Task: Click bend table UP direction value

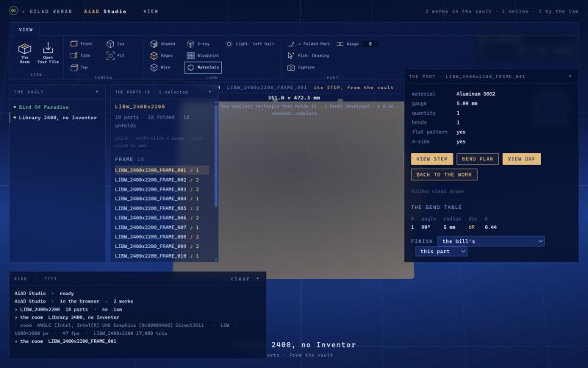Action: (471, 227)
